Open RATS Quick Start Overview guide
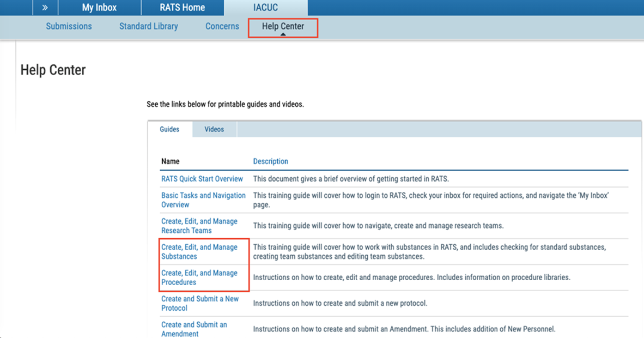This screenshot has height=338, width=644. tap(202, 179)
